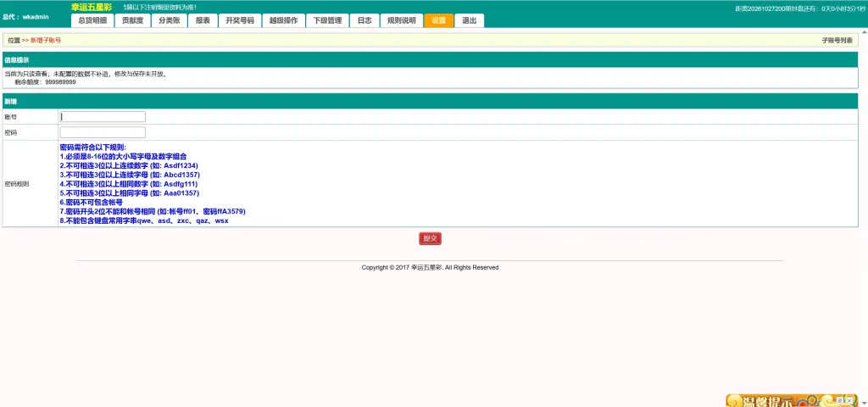Click rule 4 with example Asdfg111

click(x=129, y=184)
